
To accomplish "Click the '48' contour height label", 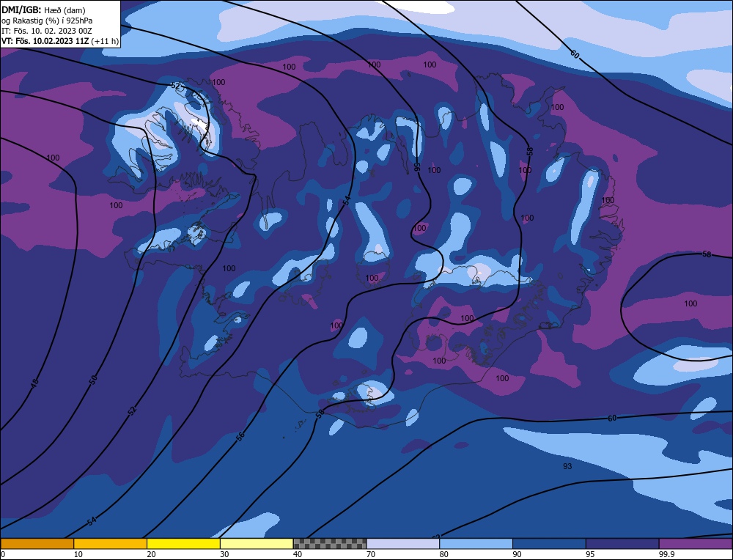I will pyautogui.click(x=34, y=384).
